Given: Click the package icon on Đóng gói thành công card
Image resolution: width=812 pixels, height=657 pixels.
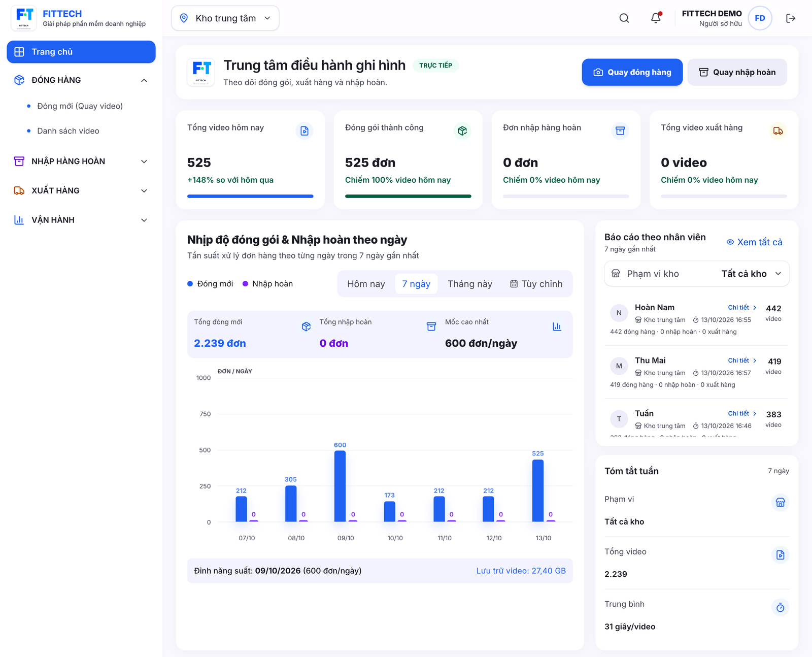Looking at the screenshot, I should pos(462,131).
